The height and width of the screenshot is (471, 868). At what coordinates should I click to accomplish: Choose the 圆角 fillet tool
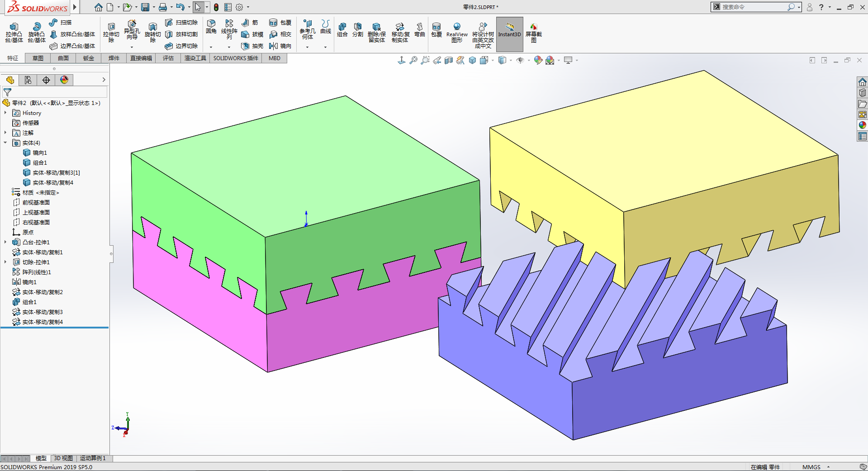pos(211,27)
